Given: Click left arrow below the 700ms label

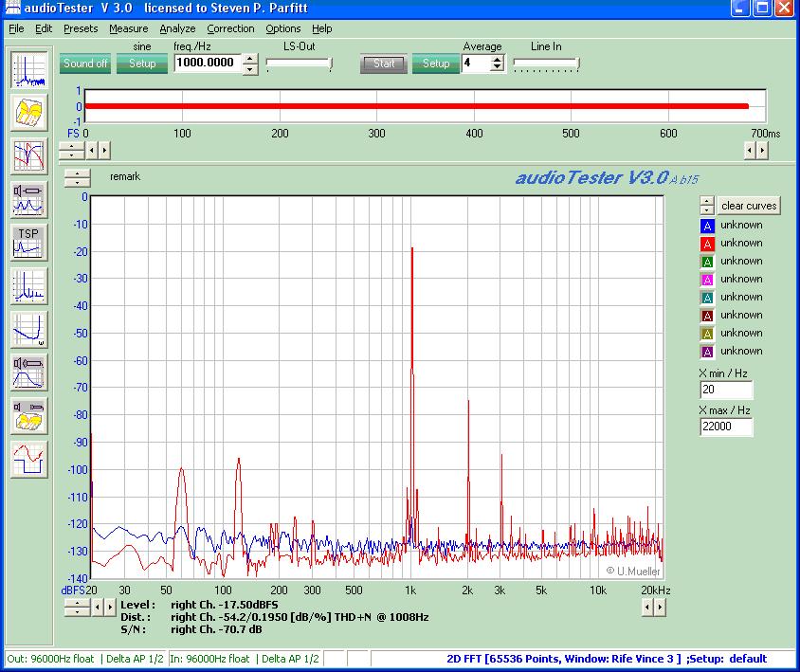Looking at the screenshot, I should 749,151.
